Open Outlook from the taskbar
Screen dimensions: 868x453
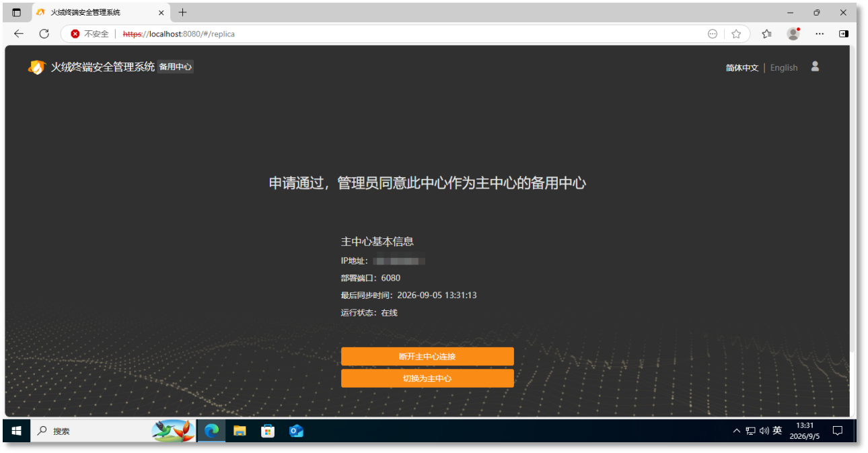pos(296,431)
